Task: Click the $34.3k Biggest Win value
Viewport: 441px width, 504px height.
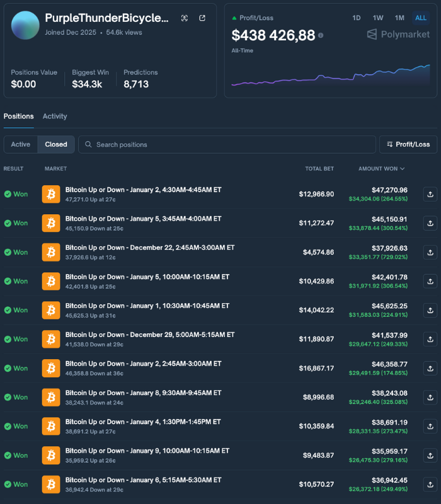Action: tap(87, 84)
